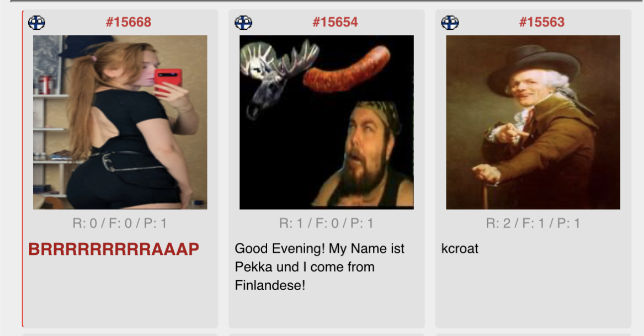
Task: Click the Finland flag icon beside #15668
Action: point(36,22)
